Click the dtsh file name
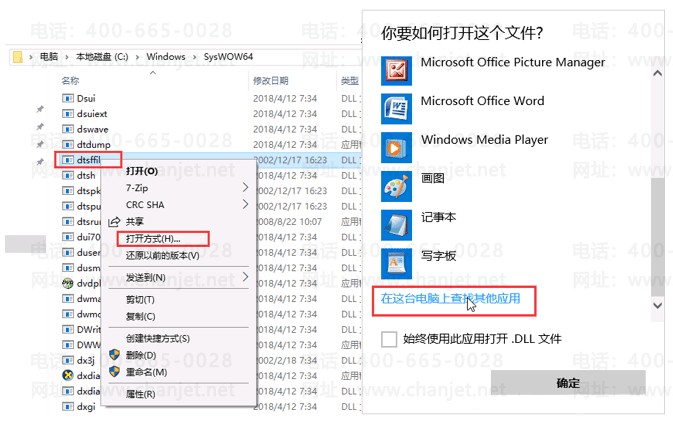 (86, 176)
